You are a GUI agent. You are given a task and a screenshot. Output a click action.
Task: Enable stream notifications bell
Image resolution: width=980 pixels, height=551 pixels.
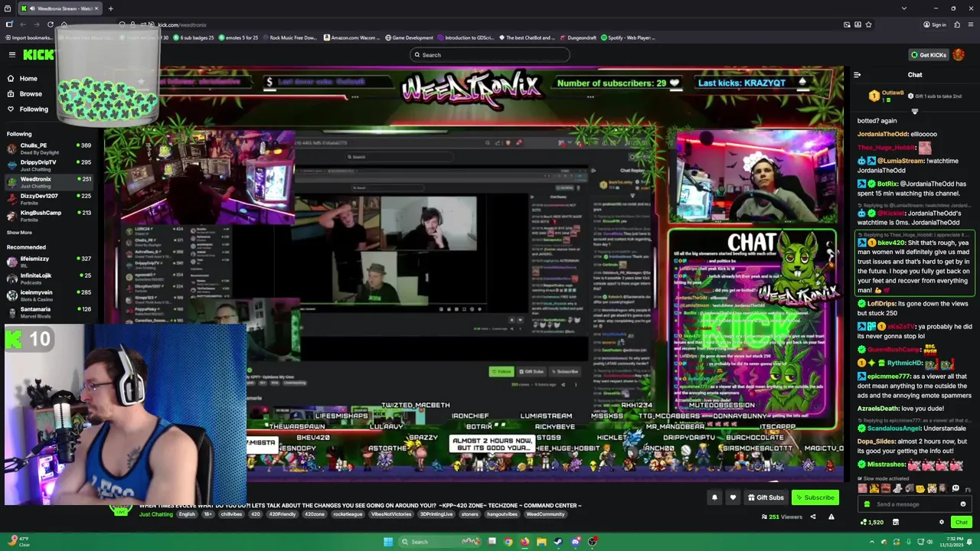[x=714, y=497]
